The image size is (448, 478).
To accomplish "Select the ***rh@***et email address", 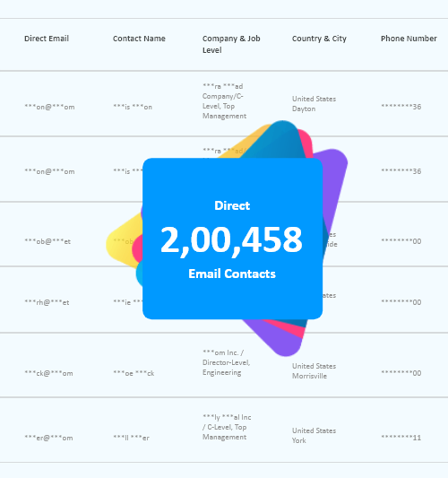I will tap(47, 302).
